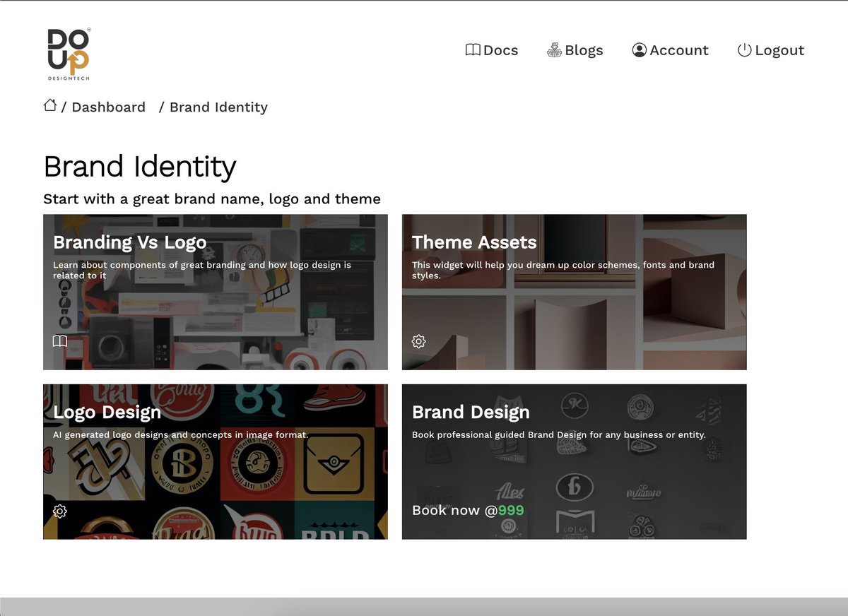The height and width of the screenshot is (616, 848).
Task: Go home via the breadcrumb house icon
Action: click(x=50, y=105)
